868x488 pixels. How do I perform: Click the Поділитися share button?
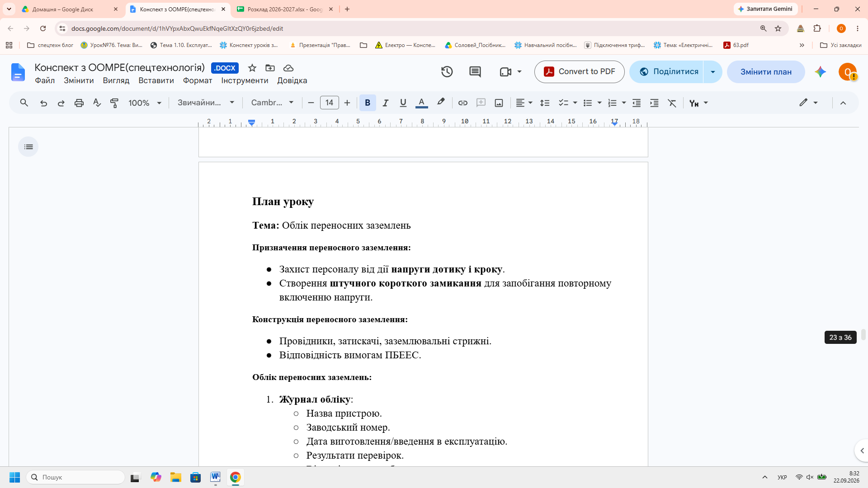(667, 72)
